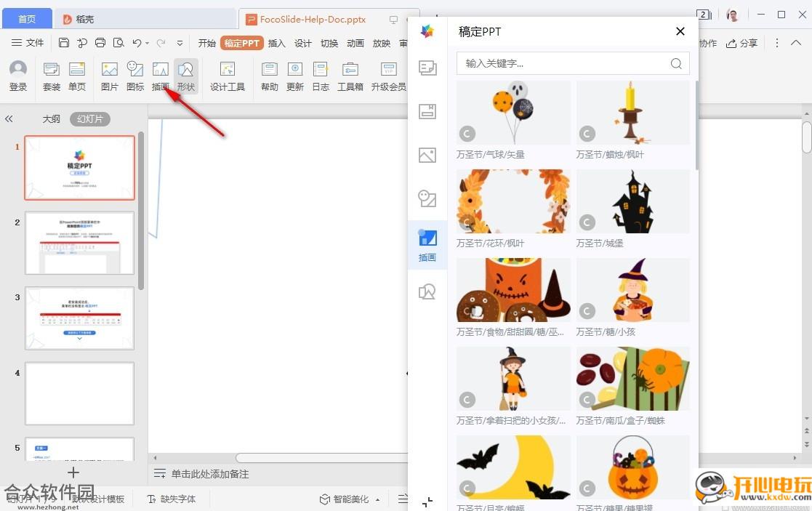Open the 工具箱 toolbox
Screen dimensions: 812x511
pyautogui.click(x=350, y=76)
